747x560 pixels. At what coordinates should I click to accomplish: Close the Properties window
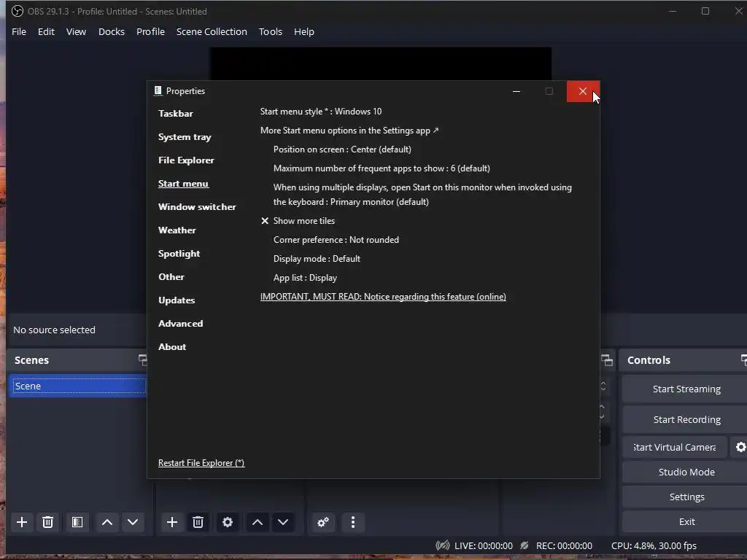[x=583, y=91]
